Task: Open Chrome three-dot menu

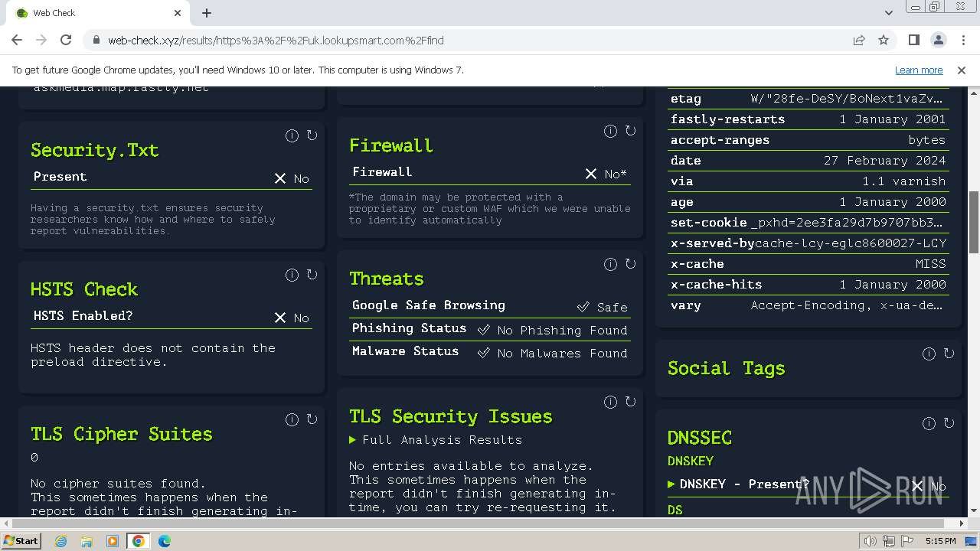Action: coord(962,40)
